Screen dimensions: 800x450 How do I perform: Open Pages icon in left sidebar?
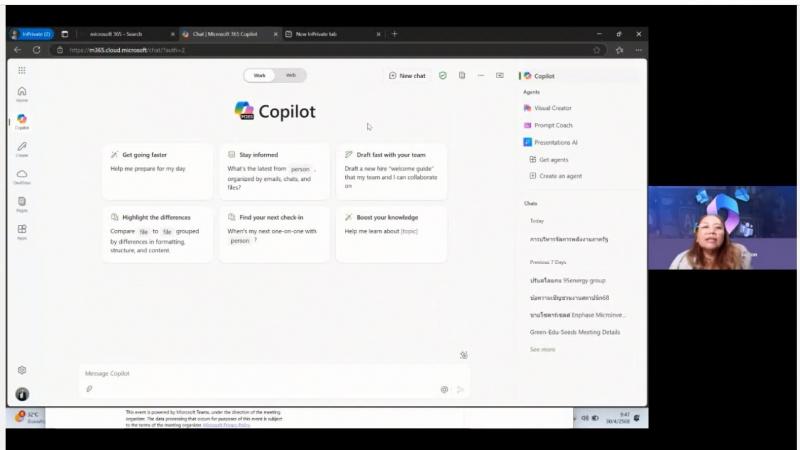22,204
